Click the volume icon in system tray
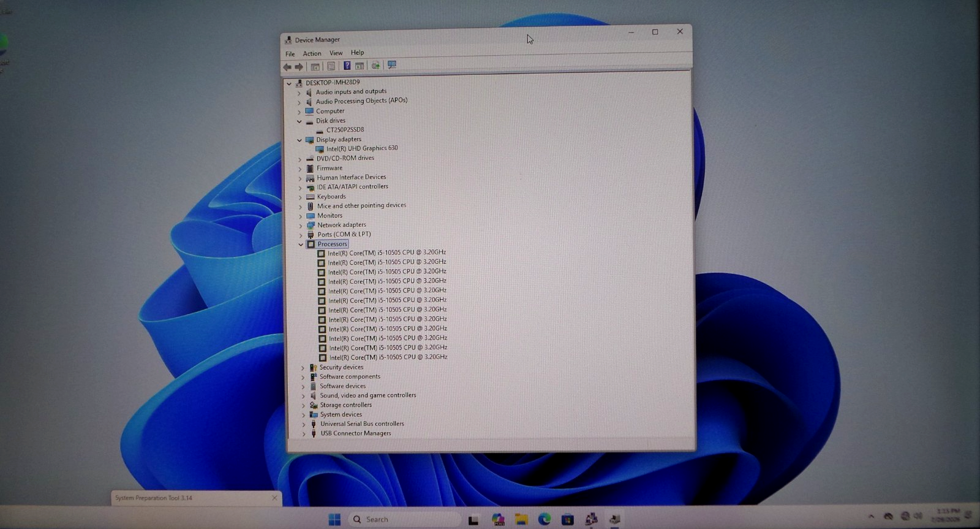980x529 pixels. [x=918, y=517]
